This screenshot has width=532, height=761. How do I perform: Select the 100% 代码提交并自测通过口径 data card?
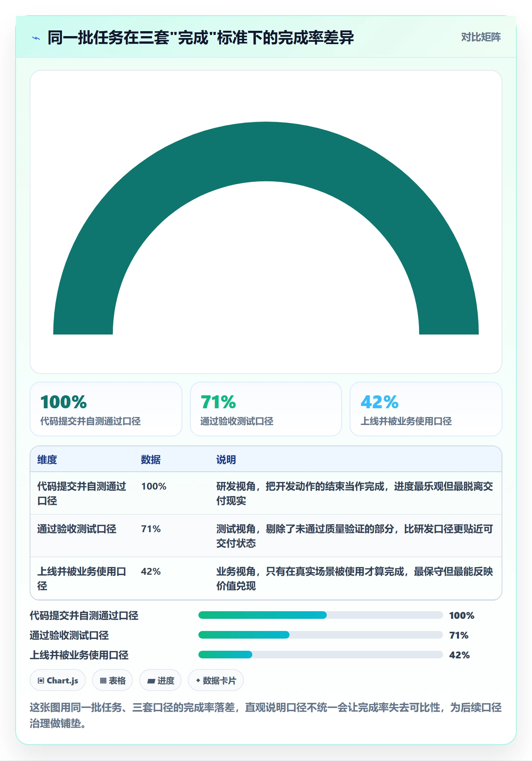(106, 409)
